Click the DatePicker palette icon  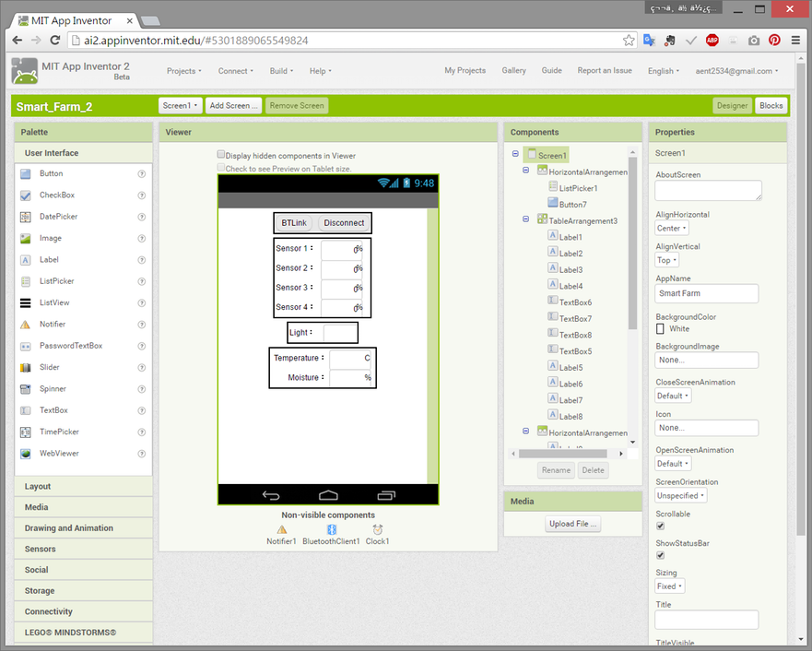click(26, 217)
